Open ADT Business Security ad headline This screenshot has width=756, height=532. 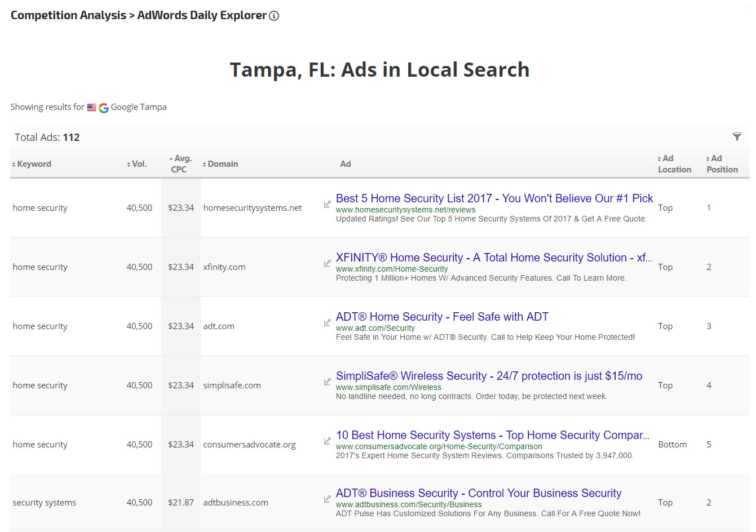(x=478, y=493)
